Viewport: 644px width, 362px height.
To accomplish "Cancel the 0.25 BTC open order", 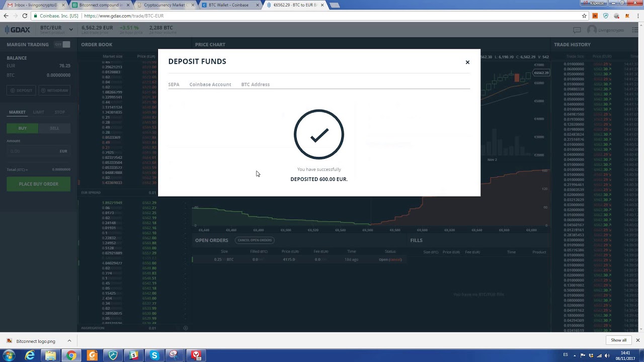I will pyautogui.click(x=395, y=259).
